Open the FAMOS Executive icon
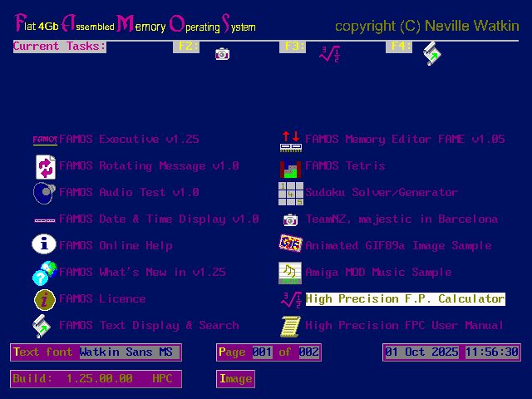The height and width of the screenshot is (399, 532). 44,139
